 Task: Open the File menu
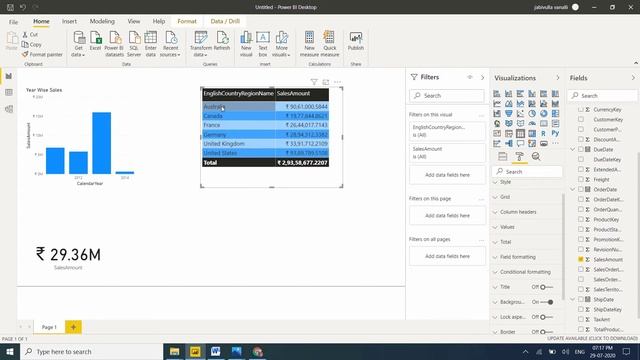(13, 22)
